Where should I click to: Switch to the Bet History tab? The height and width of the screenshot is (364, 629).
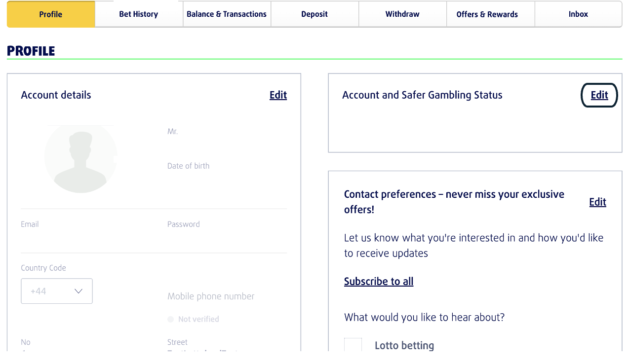coord(139,14)
